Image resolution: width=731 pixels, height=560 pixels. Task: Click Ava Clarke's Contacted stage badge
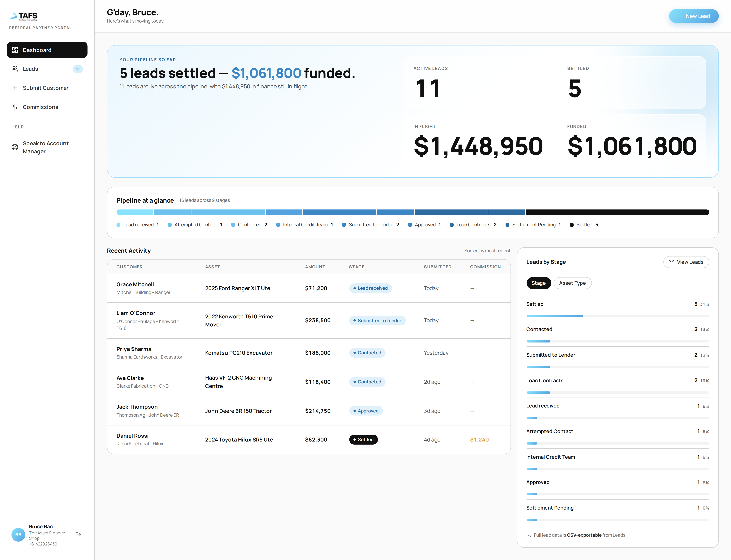[367, 382]
